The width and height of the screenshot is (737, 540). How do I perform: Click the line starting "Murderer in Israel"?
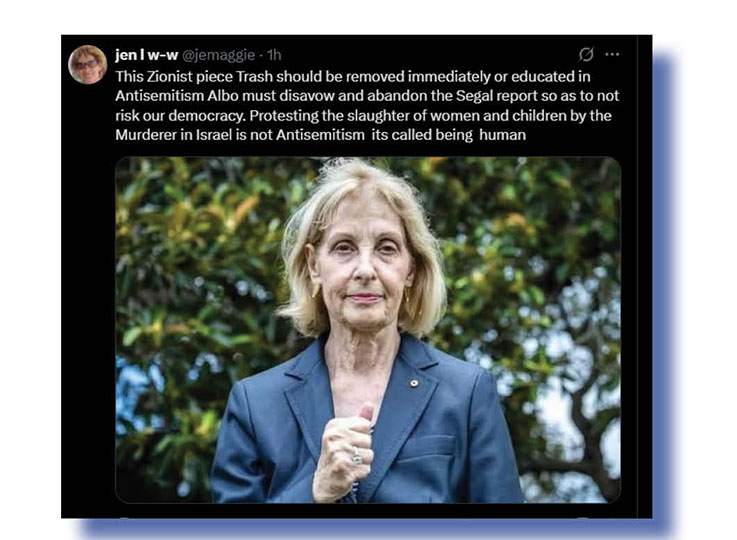click(321, 135)
